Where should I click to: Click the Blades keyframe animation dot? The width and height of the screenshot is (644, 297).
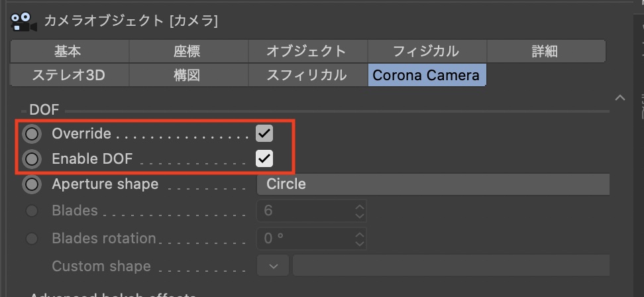[x=31, y=211]
